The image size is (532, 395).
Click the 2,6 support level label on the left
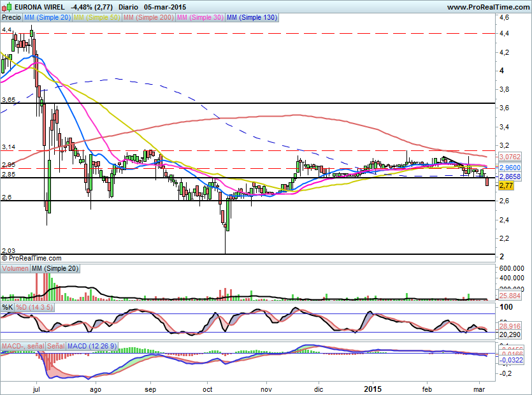click(6, 197)
